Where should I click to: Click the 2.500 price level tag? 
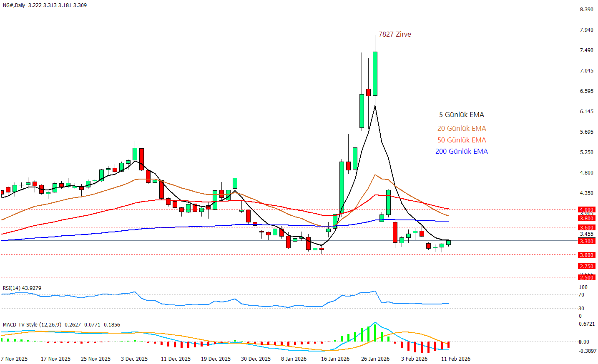586,277
